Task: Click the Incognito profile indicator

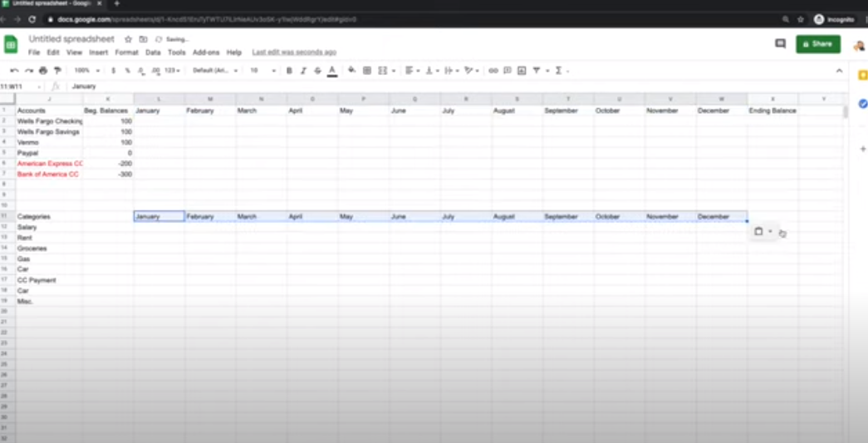Action: [x=834, y=19]
